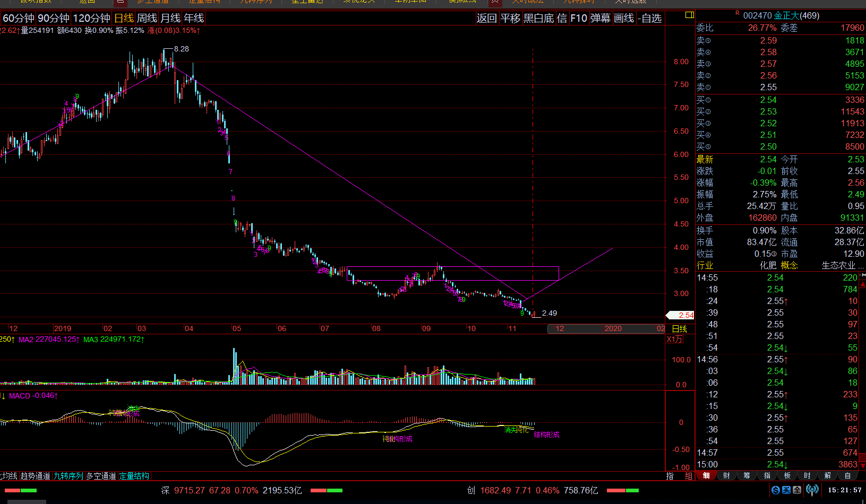Open the 解 analysis tab
This screenshot has height=504, width=866.
(827, 475)
